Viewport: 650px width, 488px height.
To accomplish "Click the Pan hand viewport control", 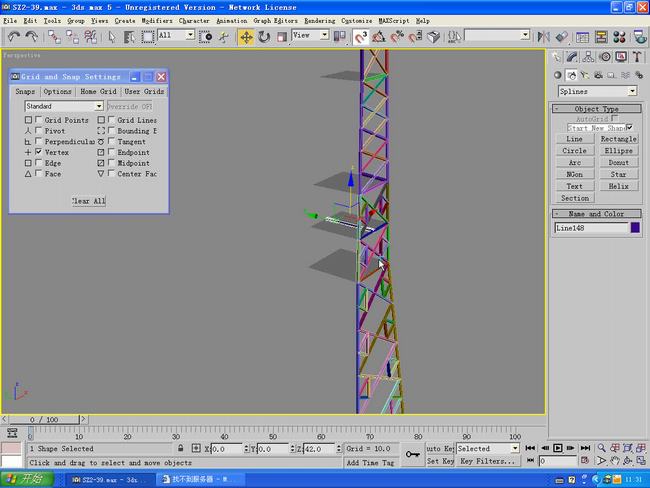I will pyautogui.click(x=615, y=461).
